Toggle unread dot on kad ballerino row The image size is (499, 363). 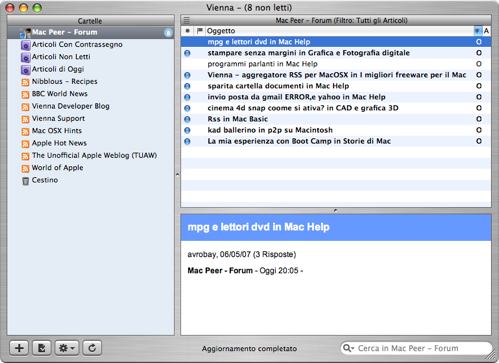(187, 130)
